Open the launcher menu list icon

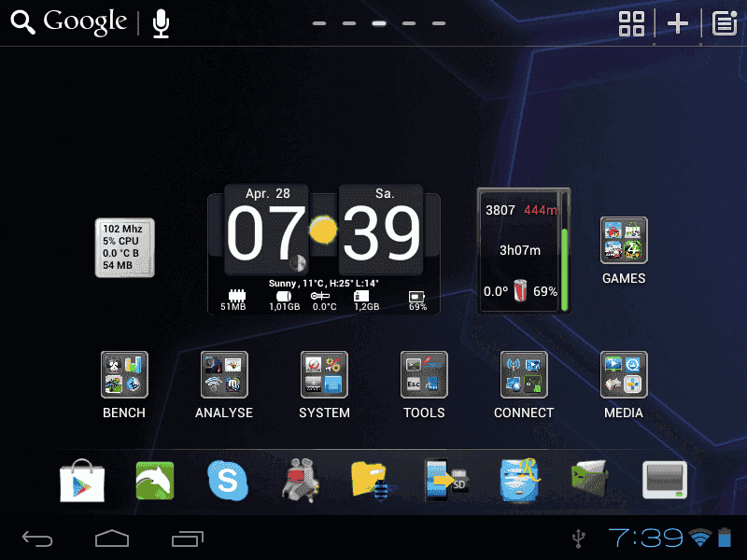[725, 23]
